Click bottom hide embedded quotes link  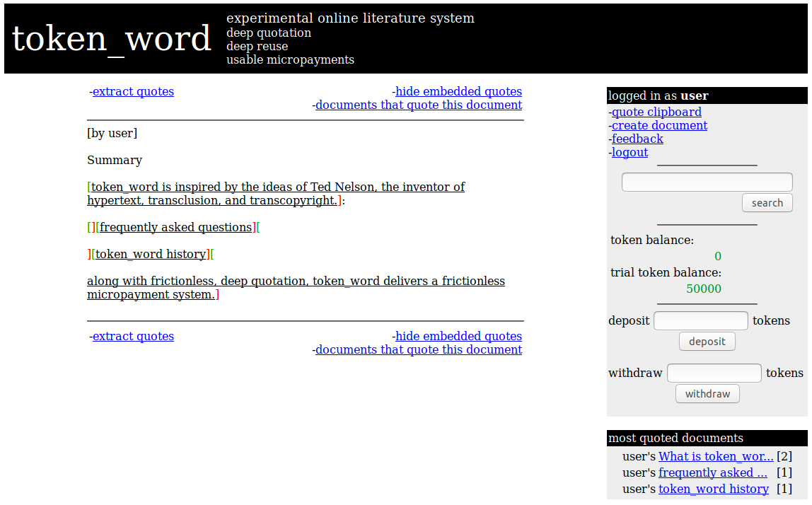459,337
